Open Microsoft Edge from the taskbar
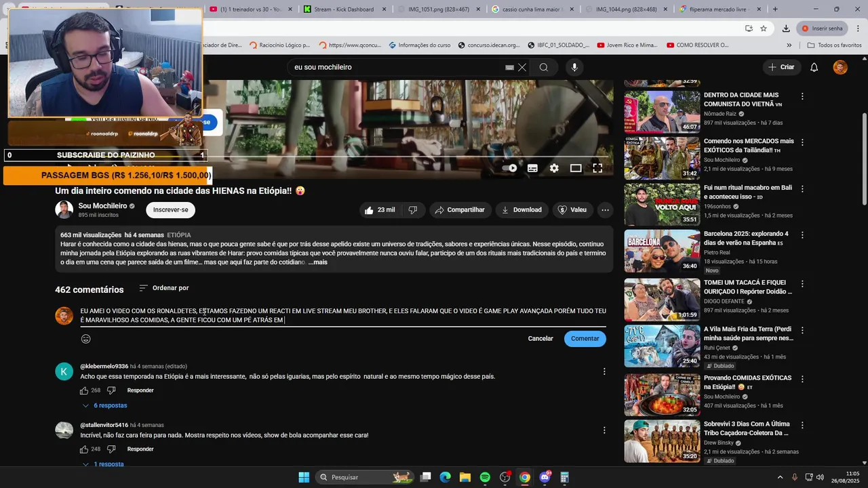Image resolution: width=868 pixels, height=488 pixels. click(445, 477)
